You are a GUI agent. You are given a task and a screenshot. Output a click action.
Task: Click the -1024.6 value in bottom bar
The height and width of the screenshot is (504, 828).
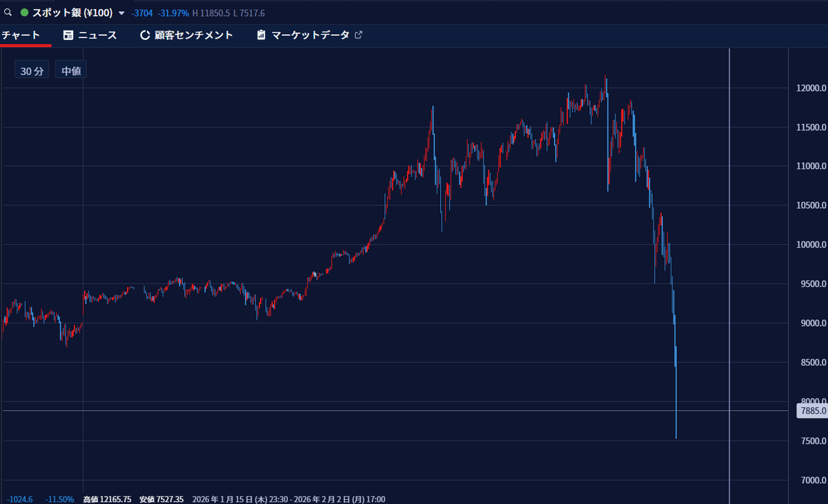pyautogui.click(x=20, y=499)
